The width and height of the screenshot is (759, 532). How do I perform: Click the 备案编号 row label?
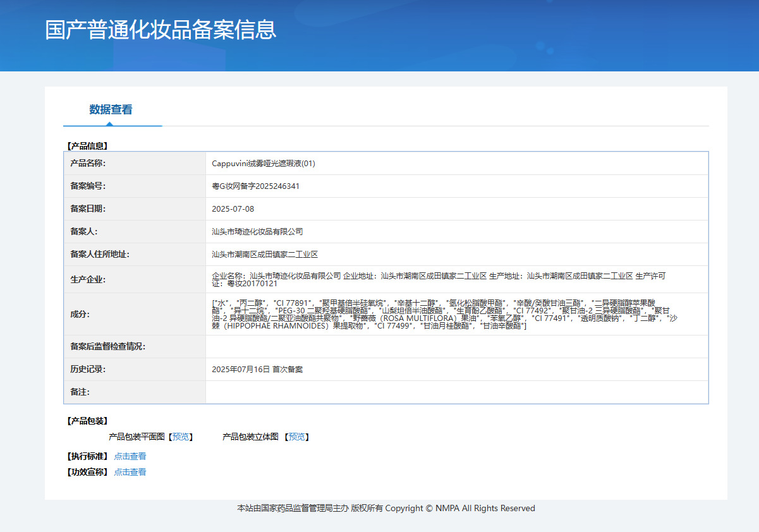coord(88,186)
